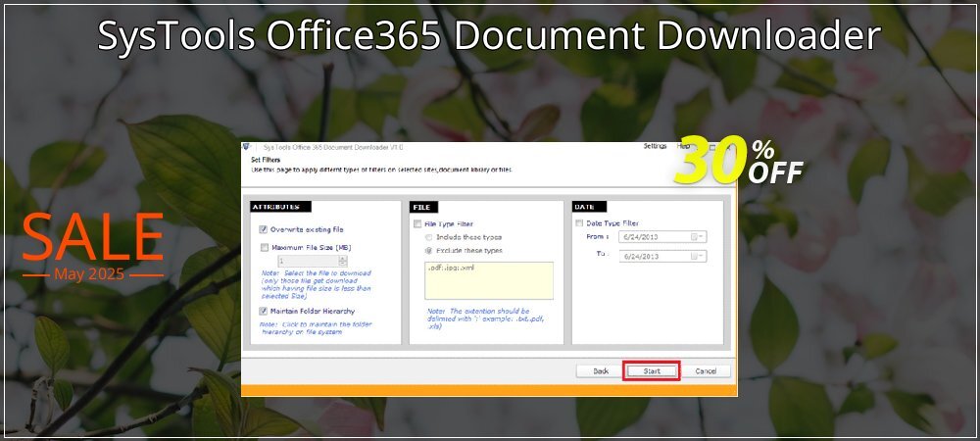Click the maximum file size number field
The width and height of the screenshot is (980, 441).
[x=308, y=261]
